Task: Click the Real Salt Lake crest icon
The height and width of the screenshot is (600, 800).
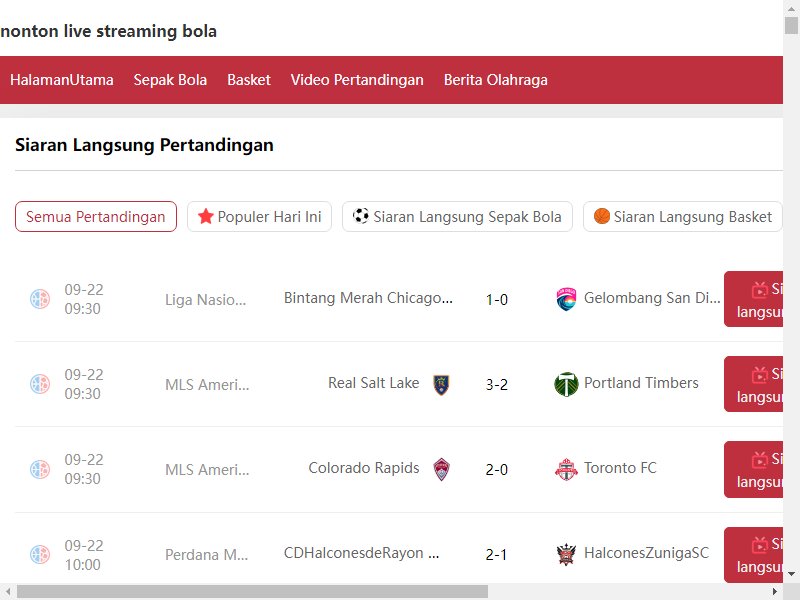Action: pos(441,384)
